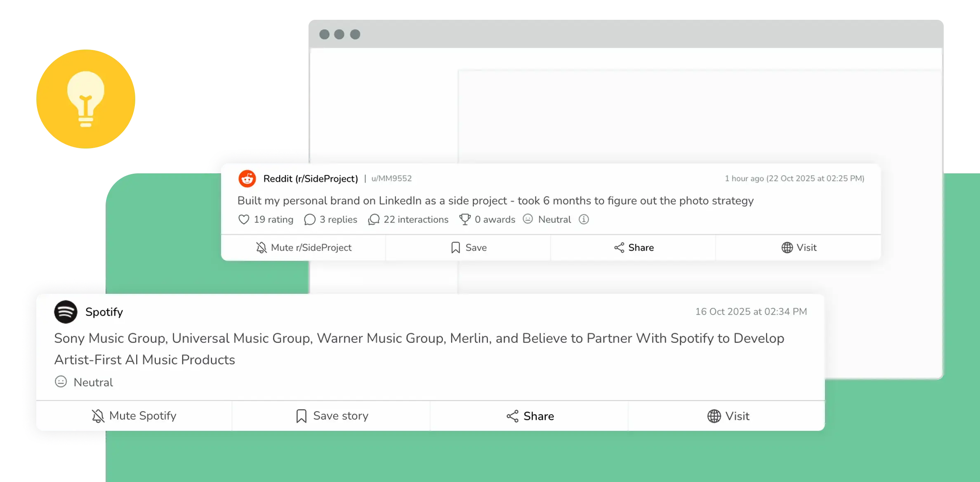Click username u/MM9552
This screenshot has height=482, width=980.
coord(391,179)
